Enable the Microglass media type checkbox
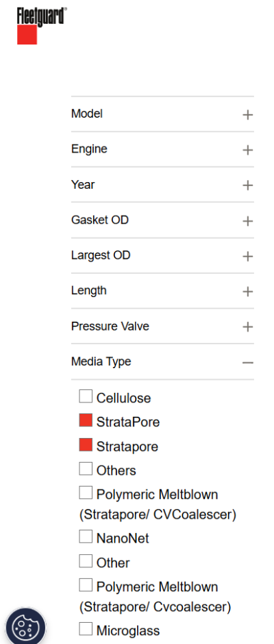Image resolution: width=274 pixels, height=644 pixels. point(86,628)
